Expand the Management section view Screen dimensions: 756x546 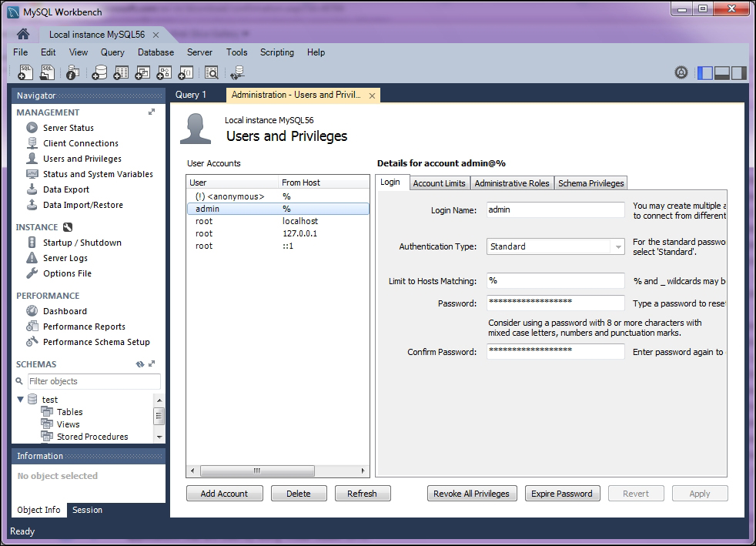152,112
